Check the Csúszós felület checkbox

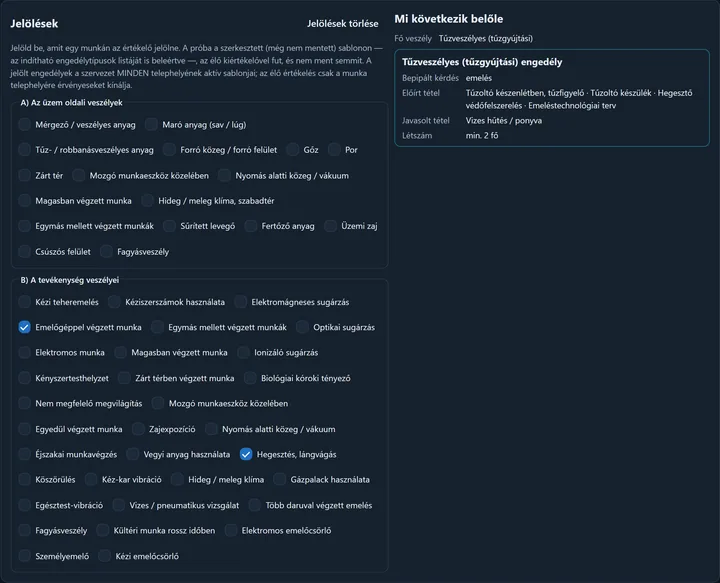(24, 252)
